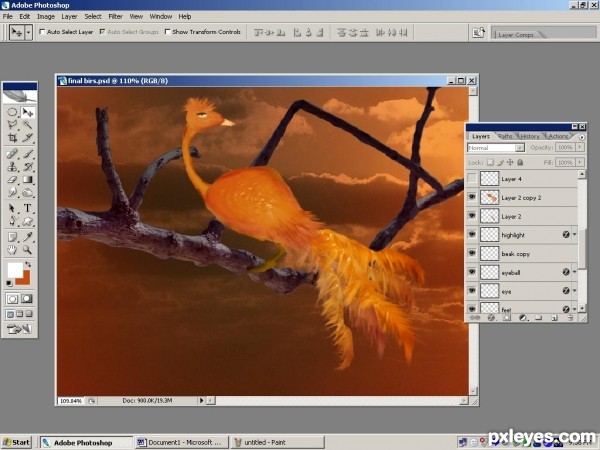
Task: Select the Sponge/Dodge tool
Action: pyautogui.click(x=28, y=192)
